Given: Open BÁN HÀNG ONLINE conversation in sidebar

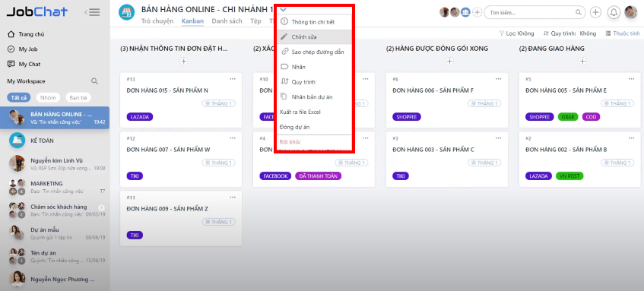Looking at the screenshot, I should pyautogui.click(x=55, y=118).
